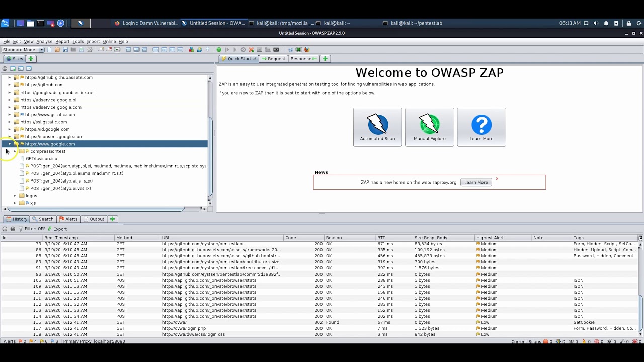The image size is (644, 362).
Task: Click the red flag alerts count in status bar
Action: [x=22, y=342]
